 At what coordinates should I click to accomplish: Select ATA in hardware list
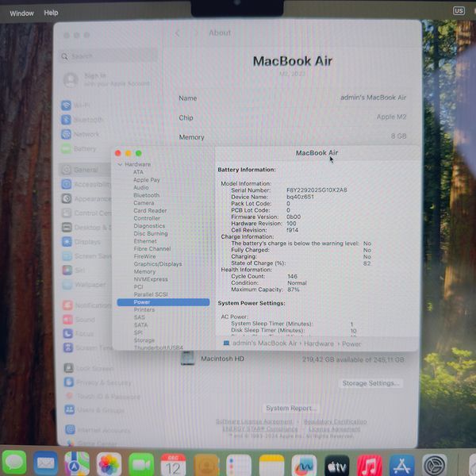138,172
